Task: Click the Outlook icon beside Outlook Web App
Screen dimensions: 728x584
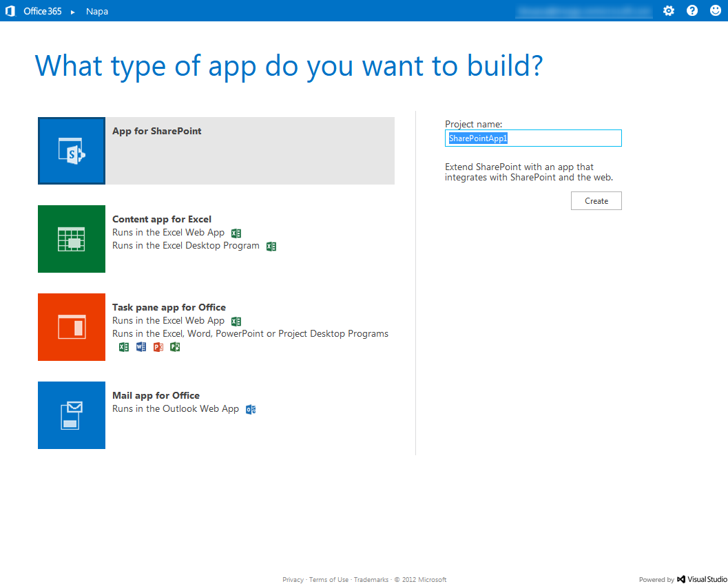Action: click(x=251, y=410)
